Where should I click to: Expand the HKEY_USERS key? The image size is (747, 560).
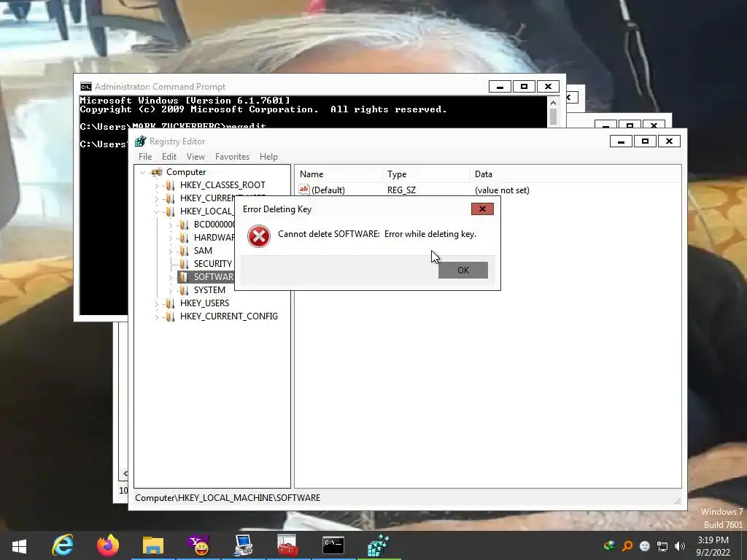[x=156, y=303]
